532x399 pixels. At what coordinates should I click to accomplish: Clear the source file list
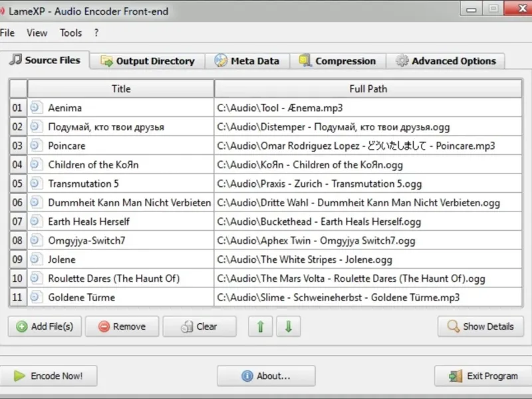(199, 327)
